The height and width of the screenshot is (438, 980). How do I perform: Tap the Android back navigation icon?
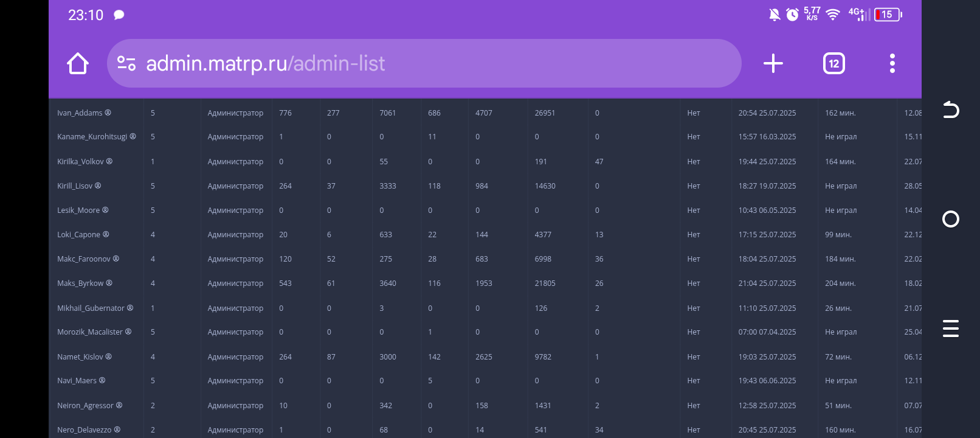click(x=951, y=109)
